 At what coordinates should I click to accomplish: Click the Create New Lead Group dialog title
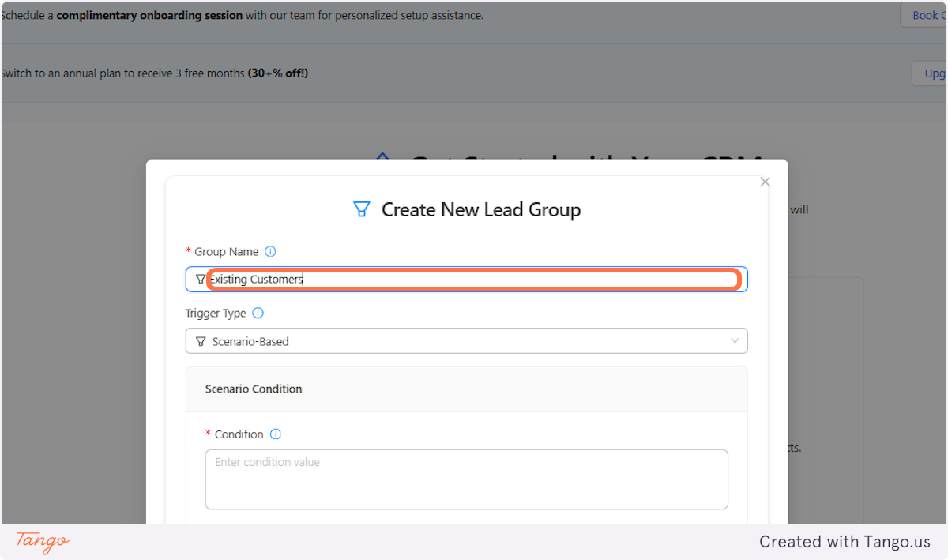[480, 209]
